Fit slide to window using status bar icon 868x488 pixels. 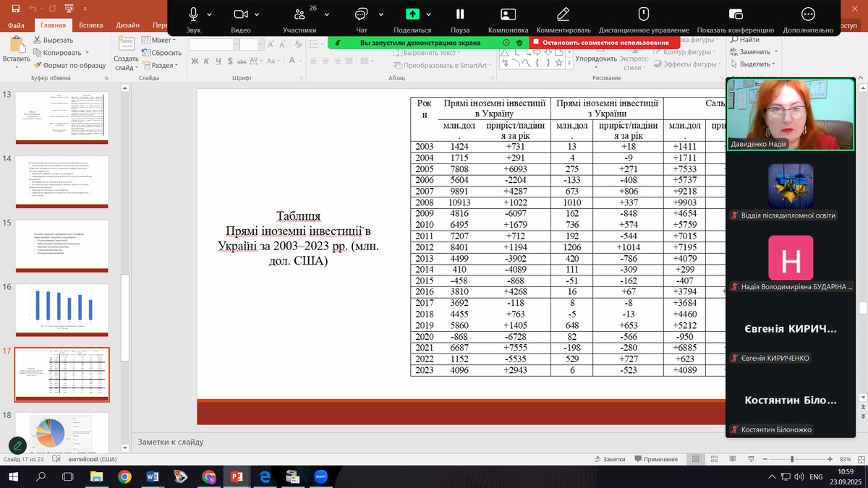pyautogui.click(x=861, y=459)
